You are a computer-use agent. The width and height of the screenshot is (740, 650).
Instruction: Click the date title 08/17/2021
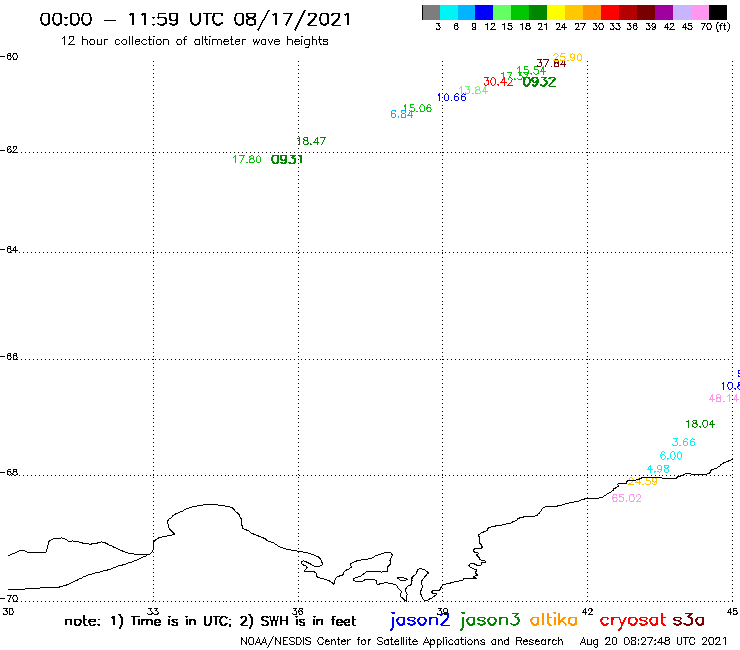292,19
